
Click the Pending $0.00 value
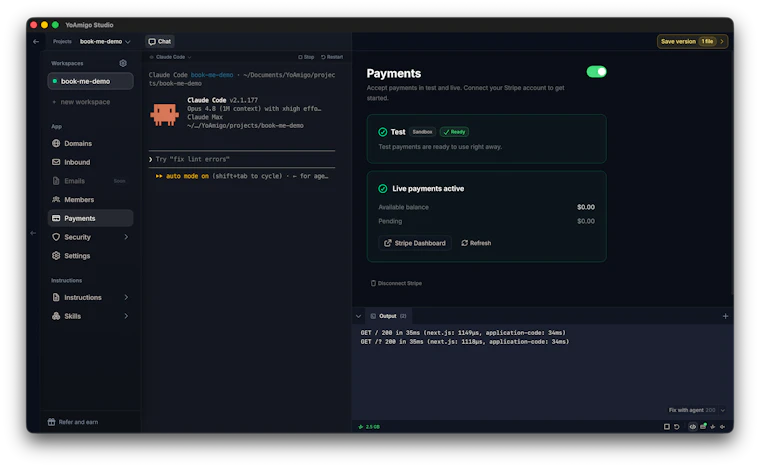(x=586, y=221)
